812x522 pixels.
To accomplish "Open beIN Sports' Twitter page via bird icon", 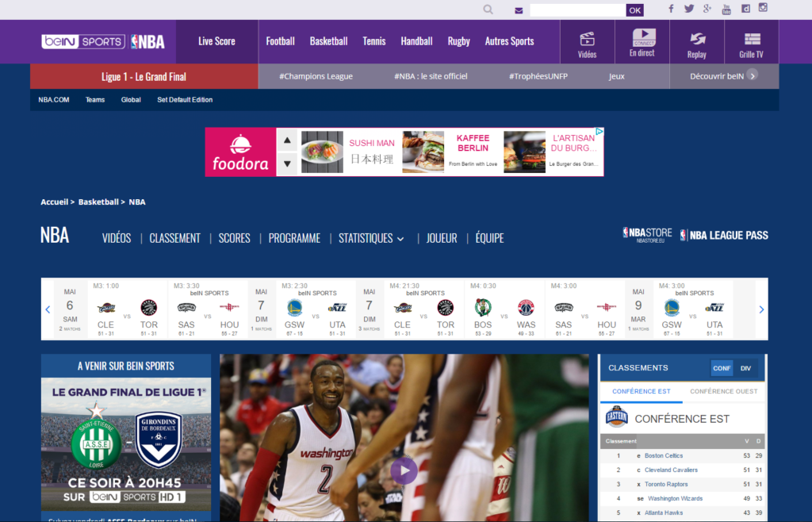I will (x=688, y=9).
